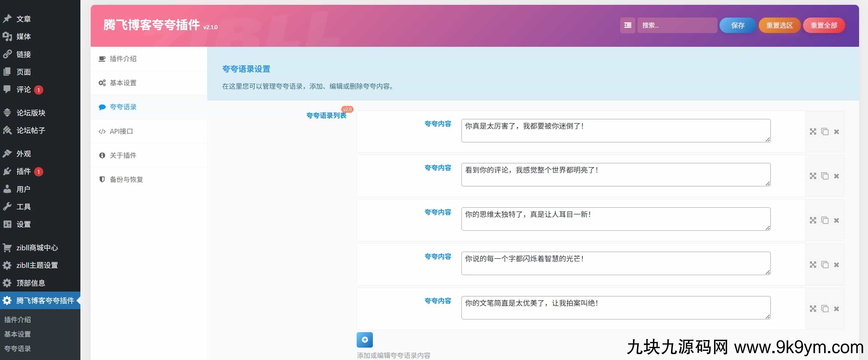Remove the fifth praise entry via X icon
Screen dimensions: 868x360
click(836, 309)
